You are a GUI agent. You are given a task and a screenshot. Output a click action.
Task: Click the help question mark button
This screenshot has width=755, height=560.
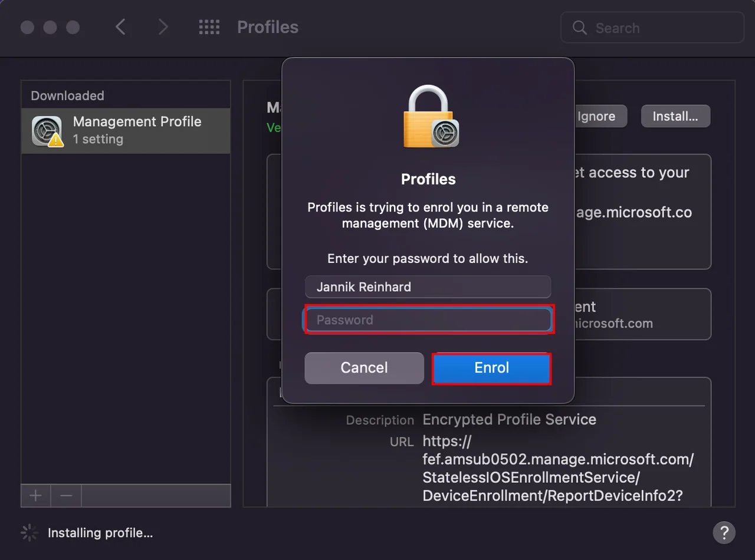pos(724,532)
